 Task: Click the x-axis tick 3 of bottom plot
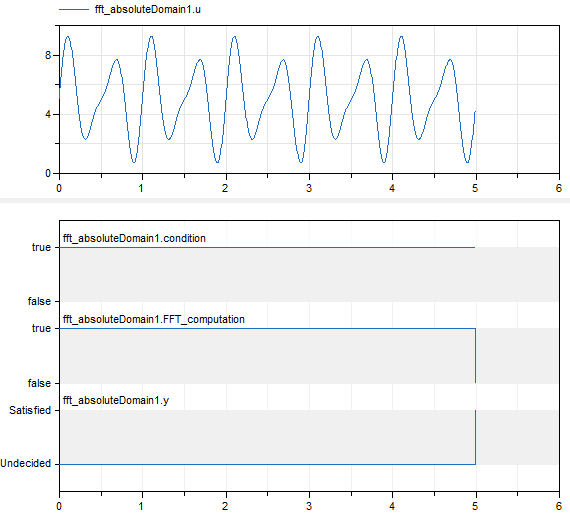pos(309,506)
